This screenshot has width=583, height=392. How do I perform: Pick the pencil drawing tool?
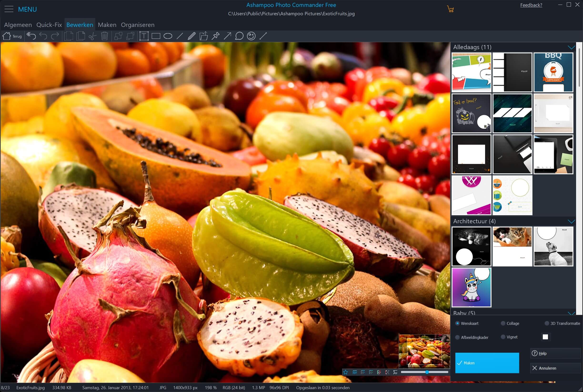191,36
